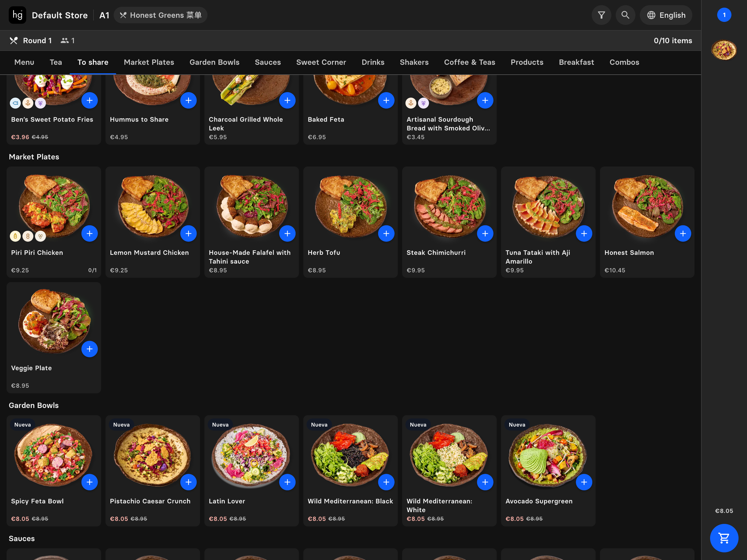Add Hummus to Share
The image size is (747, 560).
188,100
